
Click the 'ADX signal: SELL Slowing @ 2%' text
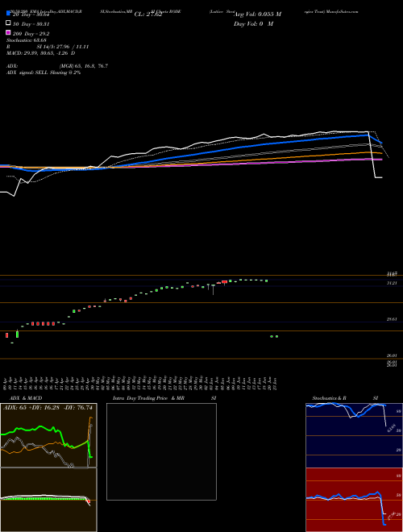click(x=44, y=73)
